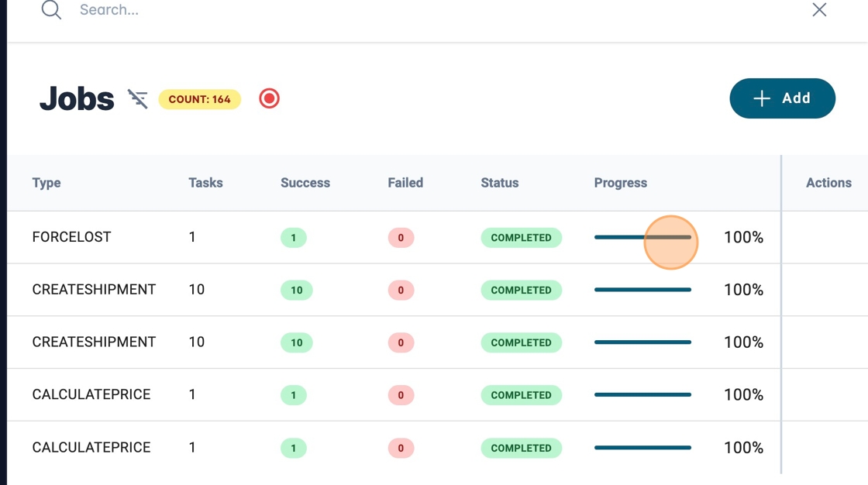Click the Actions column header
Image resolution: width=868 pixels, height=485 pixels.
tap(828, 183)
